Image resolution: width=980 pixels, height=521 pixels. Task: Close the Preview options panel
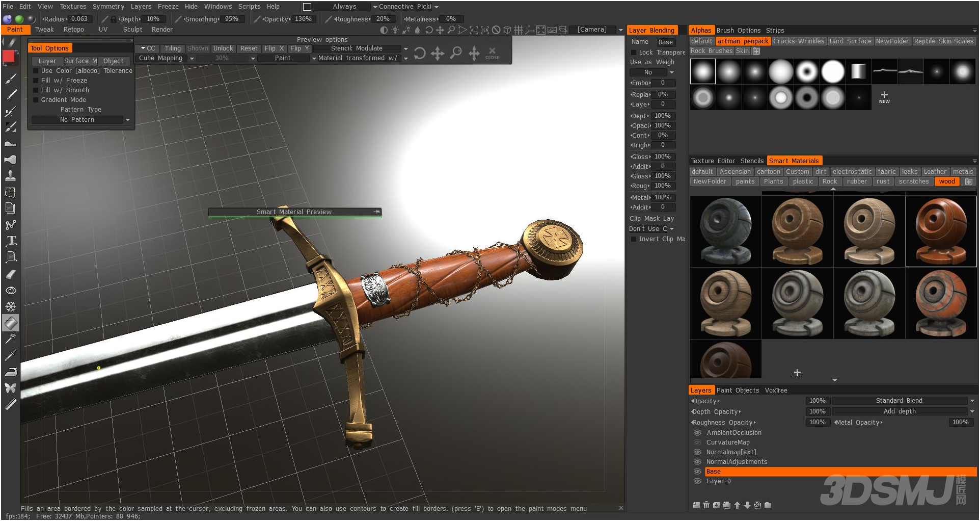point(492,53)
